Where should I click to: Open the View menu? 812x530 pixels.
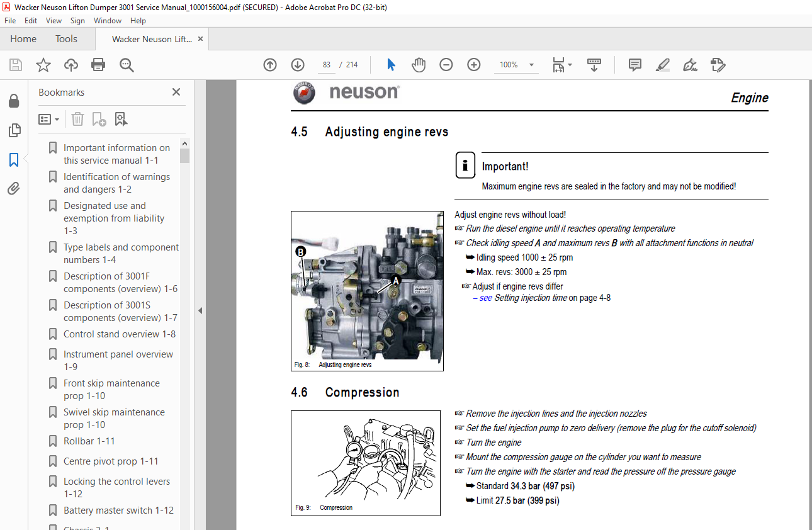pos(54,21)
